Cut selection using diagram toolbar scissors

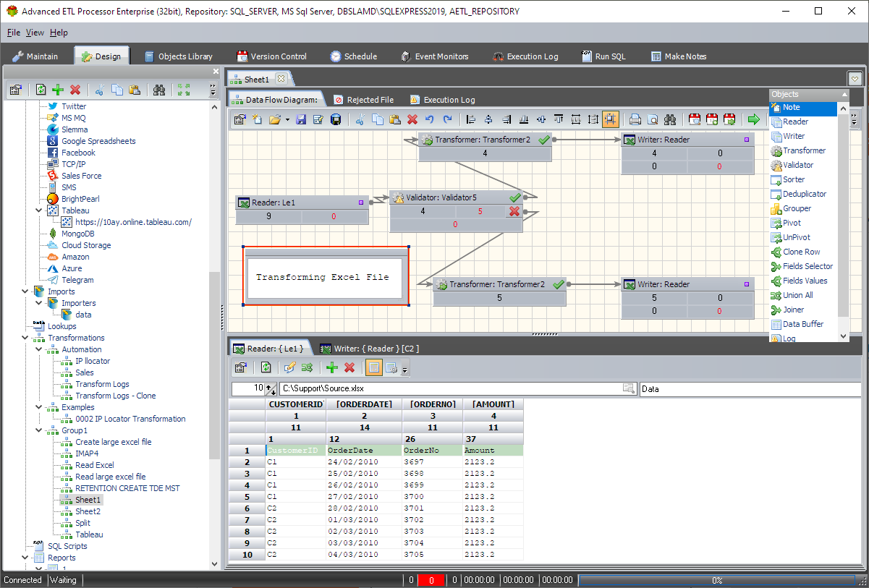click(359, 119)
